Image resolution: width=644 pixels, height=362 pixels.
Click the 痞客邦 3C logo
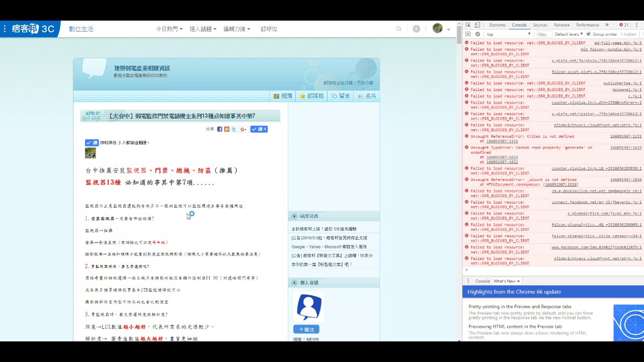[34, 29]
